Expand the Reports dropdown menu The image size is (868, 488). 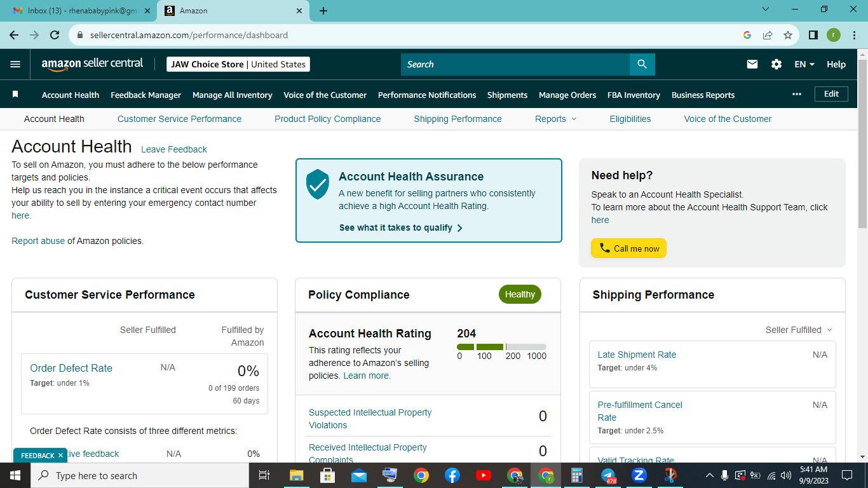pyautogui.click(x=556, y=119)
